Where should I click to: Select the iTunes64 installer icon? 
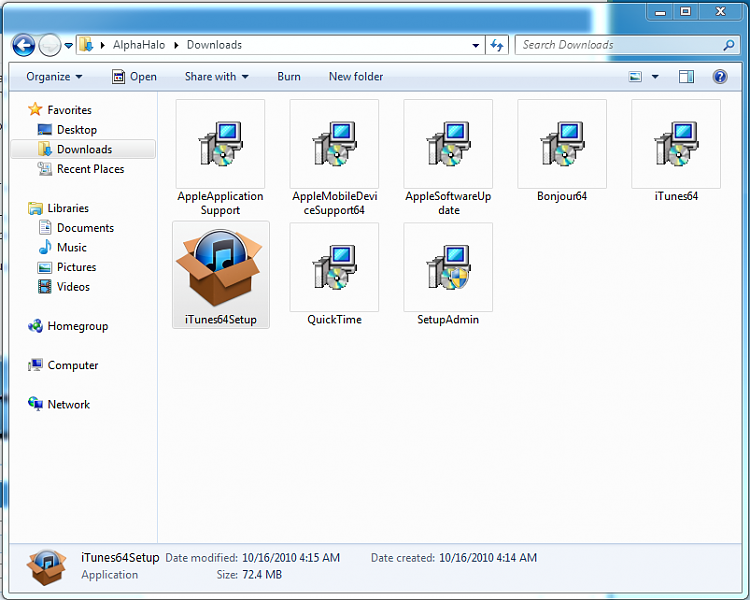coord(676,144)
